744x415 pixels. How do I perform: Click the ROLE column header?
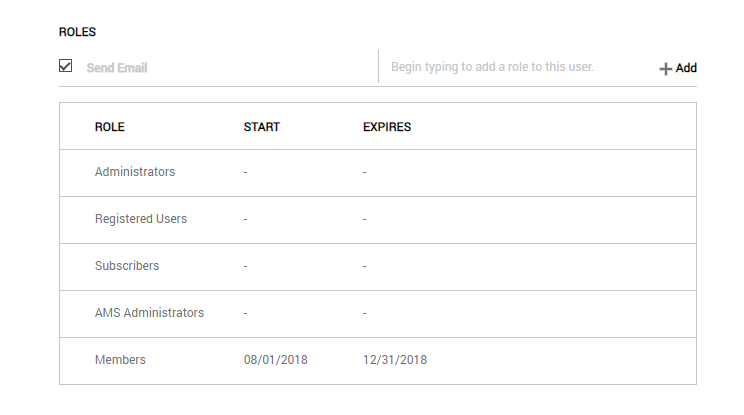109,127
